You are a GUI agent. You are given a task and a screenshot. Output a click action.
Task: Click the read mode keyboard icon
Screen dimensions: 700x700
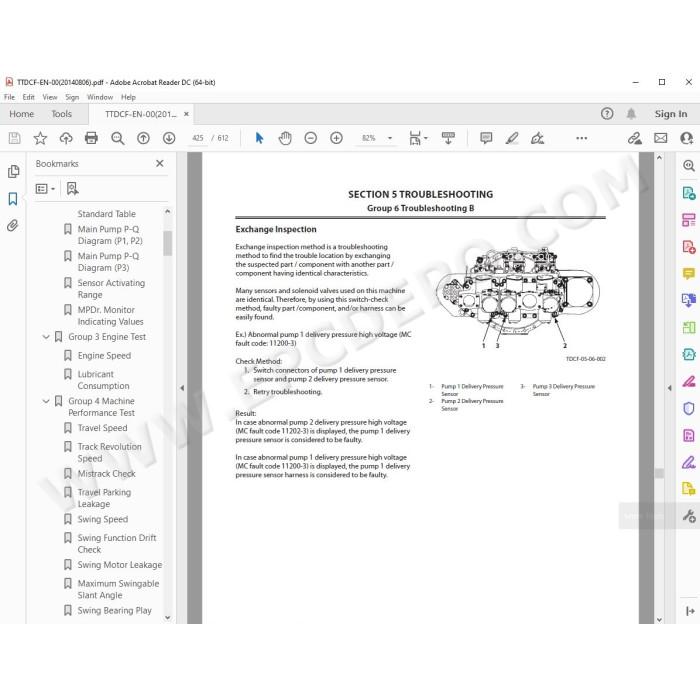pyautogui.click(x=448, y=138)
